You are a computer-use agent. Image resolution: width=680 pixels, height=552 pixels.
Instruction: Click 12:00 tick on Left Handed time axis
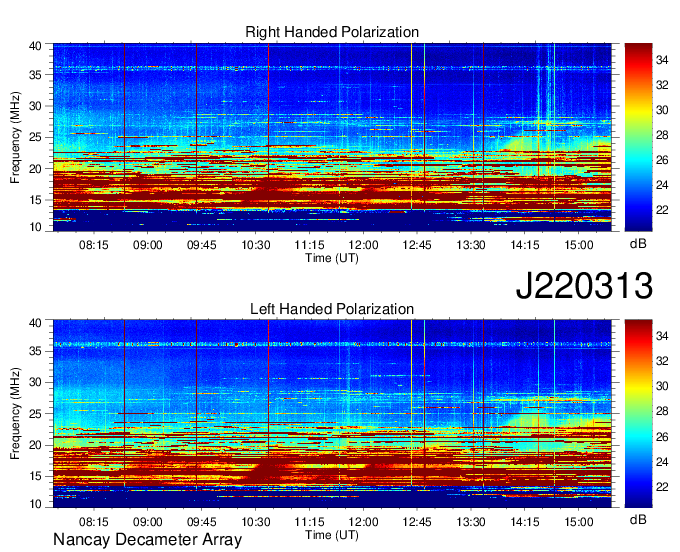coord(363,522)
